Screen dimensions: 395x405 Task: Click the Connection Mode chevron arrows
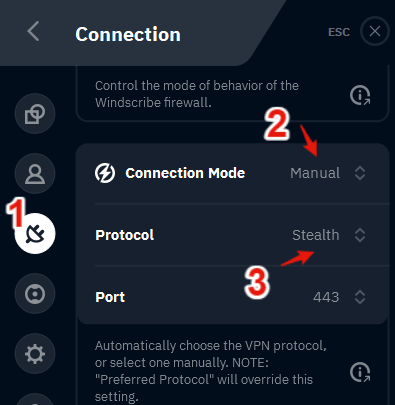click(x=360, y=173)
